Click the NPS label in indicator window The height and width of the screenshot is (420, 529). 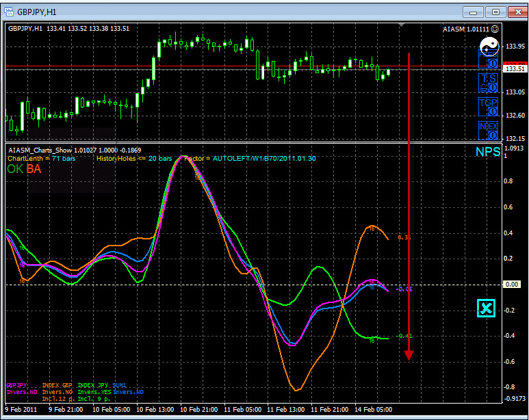(x=488, y=152)
